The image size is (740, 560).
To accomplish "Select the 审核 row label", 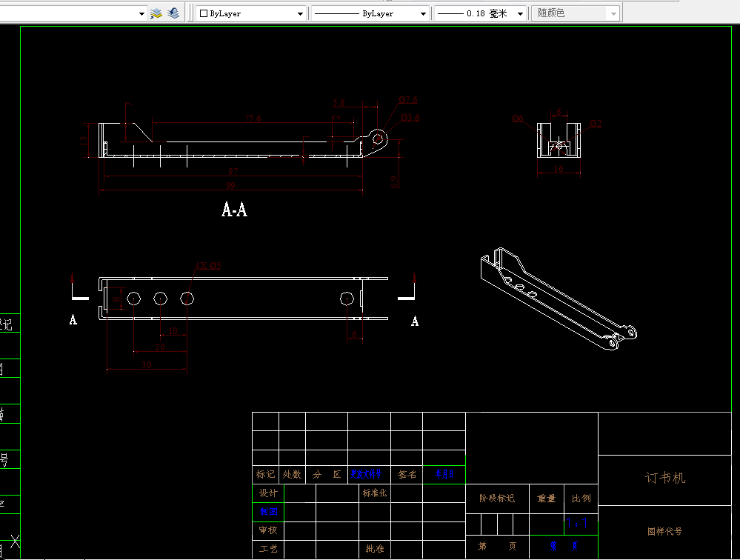I will [268, 530].
